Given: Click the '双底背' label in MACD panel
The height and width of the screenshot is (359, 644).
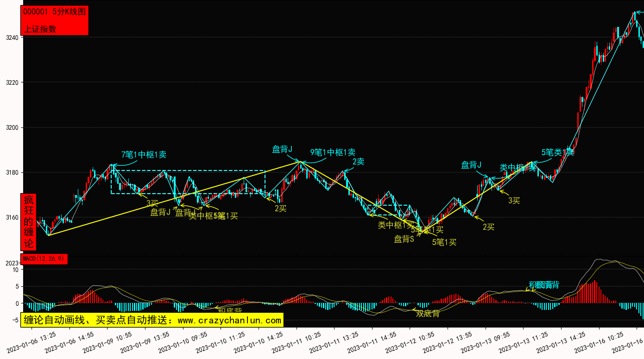Looking at the screenshot, I should [x=428, y=314].
